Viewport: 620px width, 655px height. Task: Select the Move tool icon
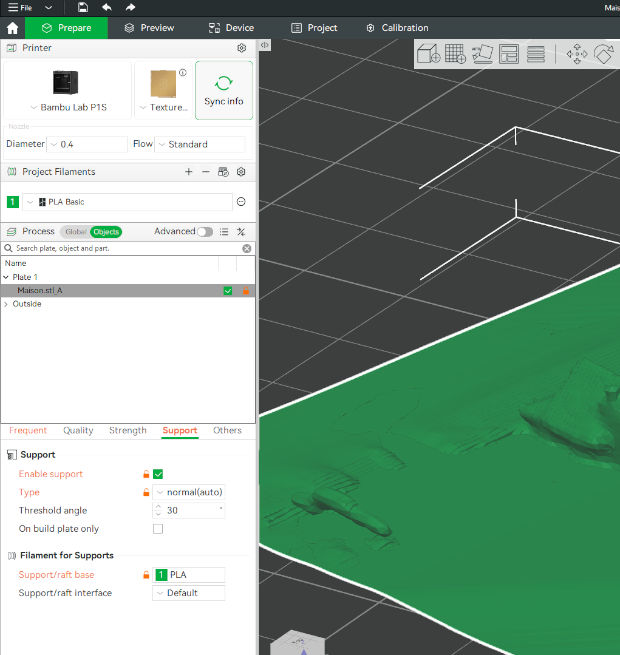click(x=576, y=54)
